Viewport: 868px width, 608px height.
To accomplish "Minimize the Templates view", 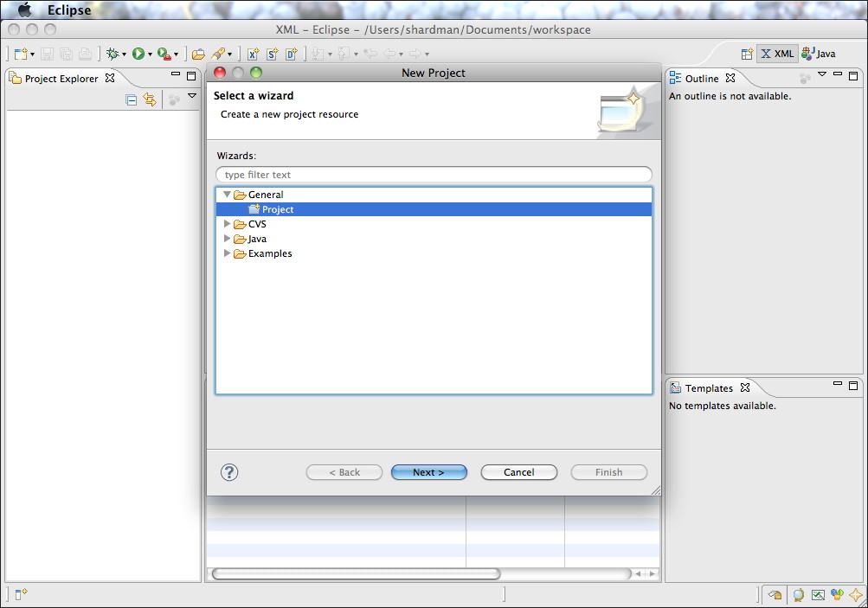I will tap(838, 383).
